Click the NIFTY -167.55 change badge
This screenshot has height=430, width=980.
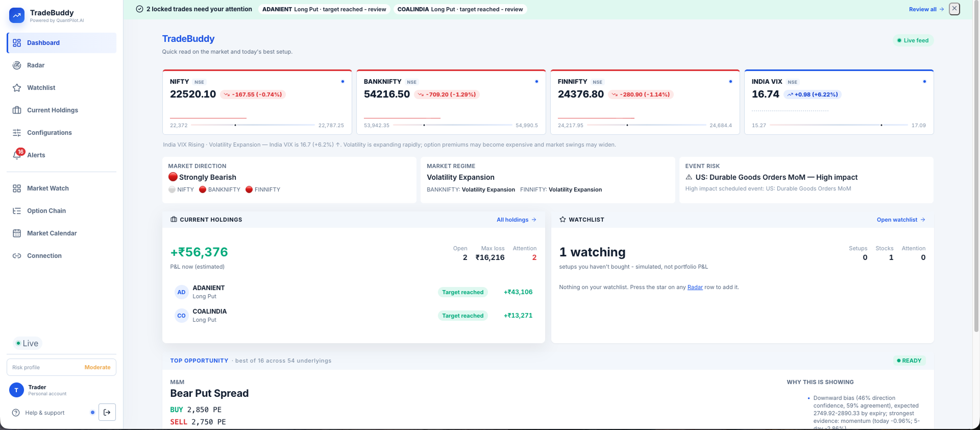click(x=253, y=94)
